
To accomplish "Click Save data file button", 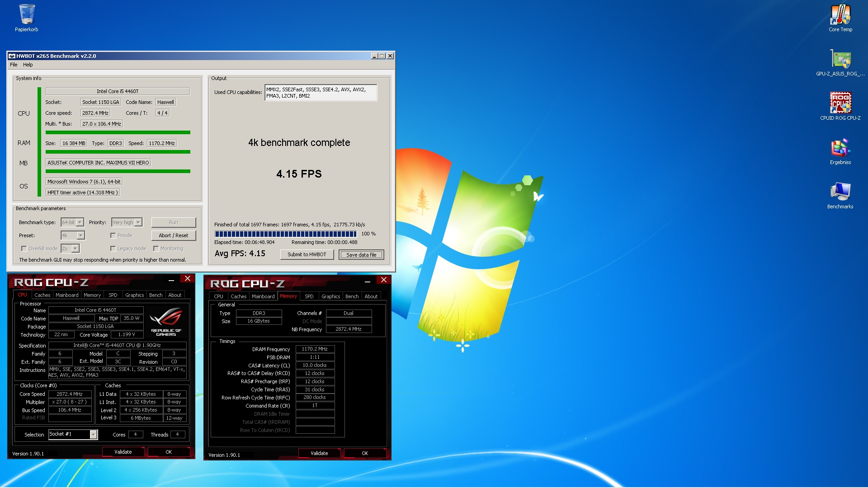I will coord(361,254).
